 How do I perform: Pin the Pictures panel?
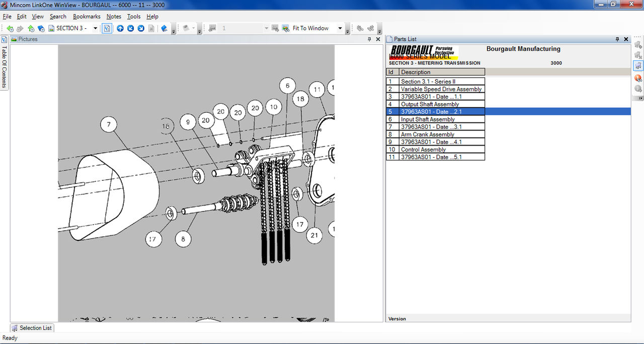(x=369, y=39)
